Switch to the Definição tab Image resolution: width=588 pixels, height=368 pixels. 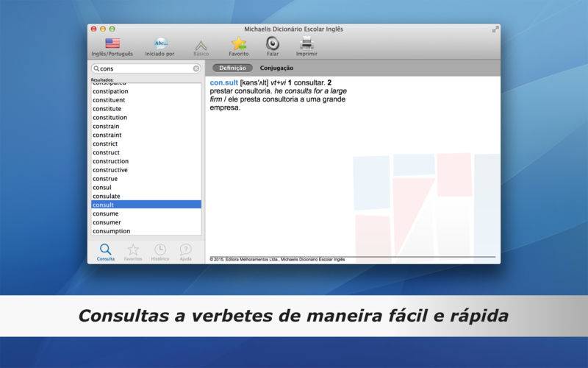tap(232, 68)
